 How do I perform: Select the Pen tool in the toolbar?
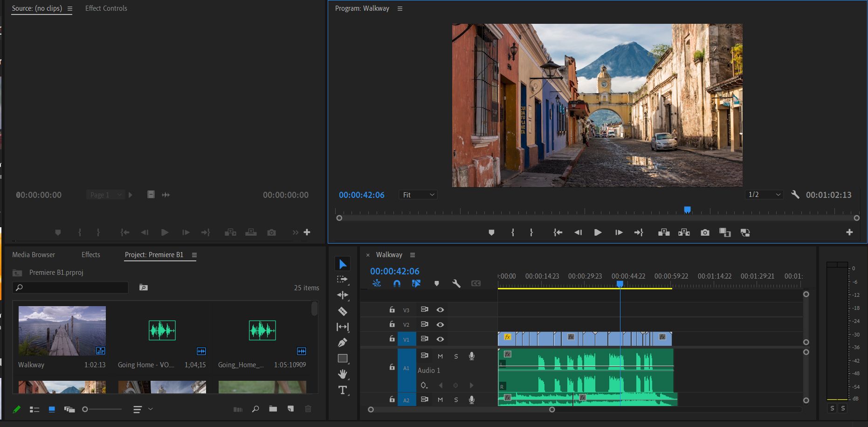click(343, 343)
